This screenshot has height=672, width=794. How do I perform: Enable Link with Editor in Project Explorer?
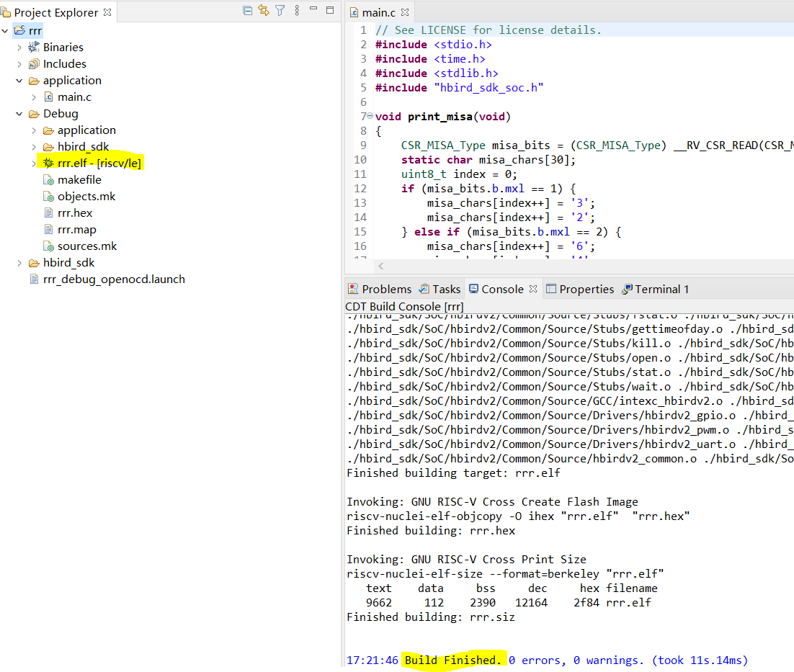pos(263,10)
